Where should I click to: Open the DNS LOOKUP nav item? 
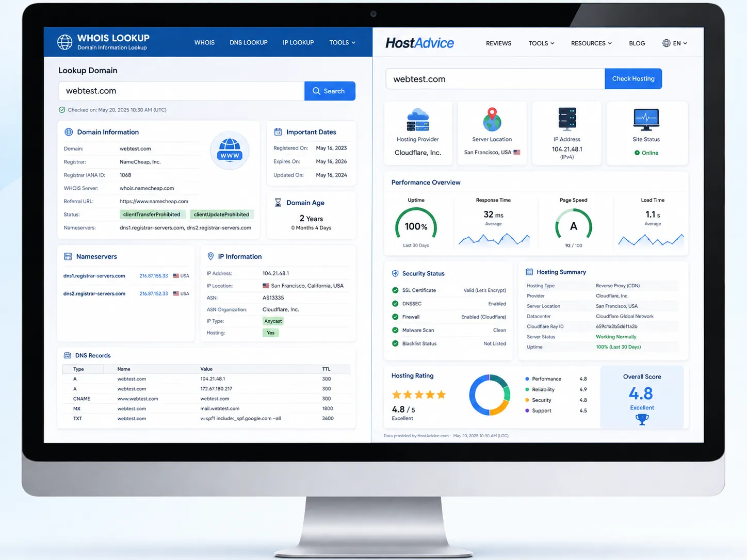tap(249, 42)
